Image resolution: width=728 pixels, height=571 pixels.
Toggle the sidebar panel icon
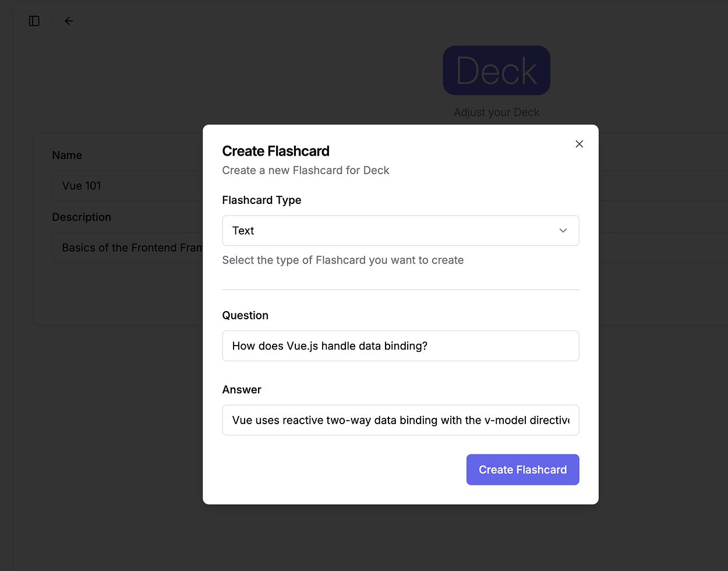(x=34, y=21)
